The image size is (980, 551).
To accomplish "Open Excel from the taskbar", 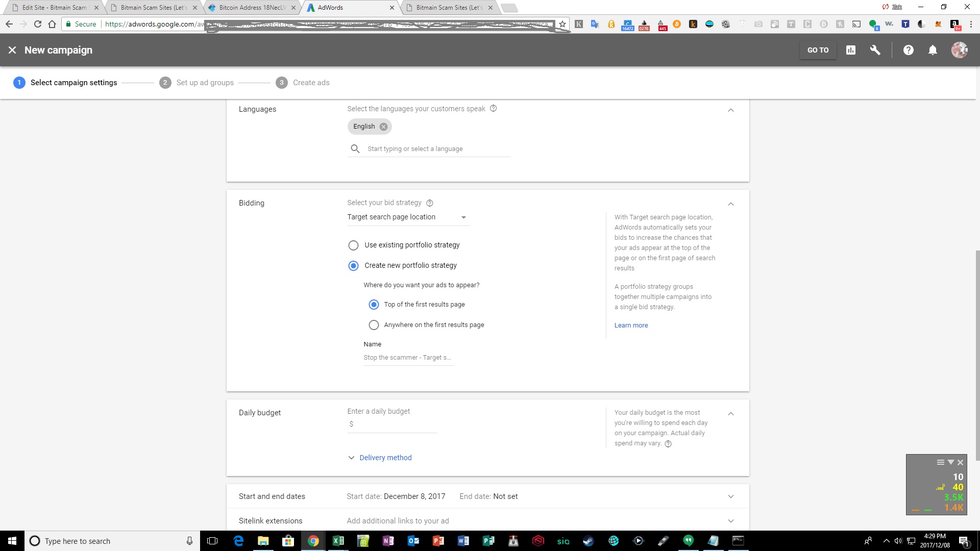I will tap(338, 541).
